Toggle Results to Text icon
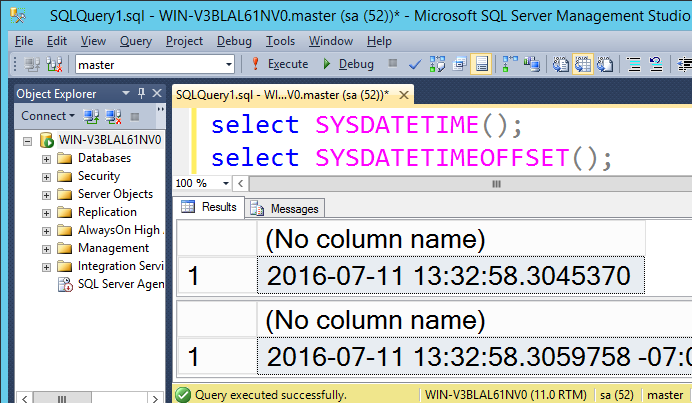This screenshot has height=403, width=692. [x=560, y=64]
